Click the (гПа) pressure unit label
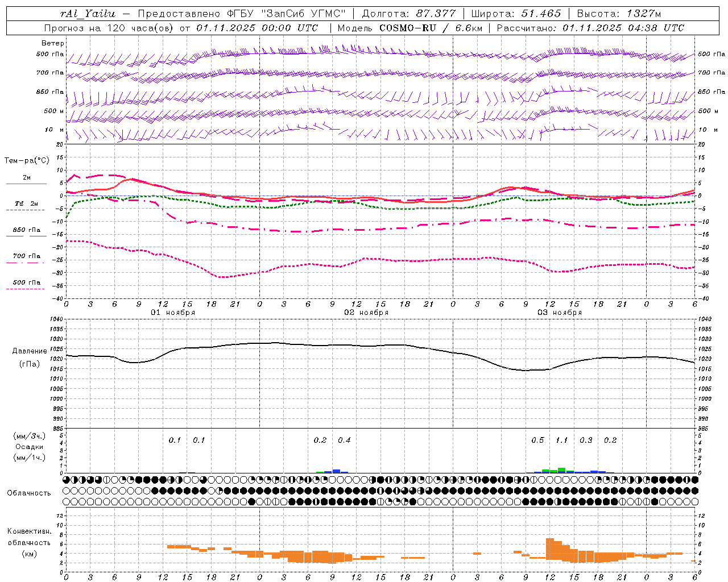 30,364
